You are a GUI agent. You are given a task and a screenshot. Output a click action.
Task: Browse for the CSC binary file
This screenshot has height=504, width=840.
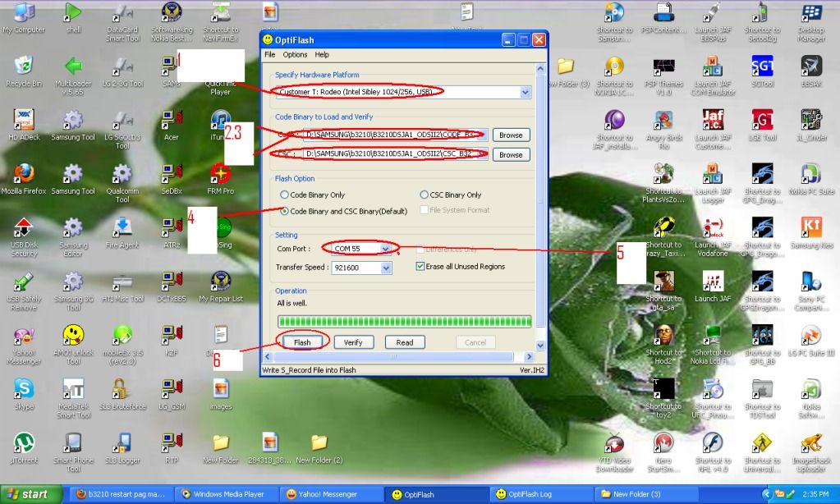pyautogui.click(x=511, y=155)
